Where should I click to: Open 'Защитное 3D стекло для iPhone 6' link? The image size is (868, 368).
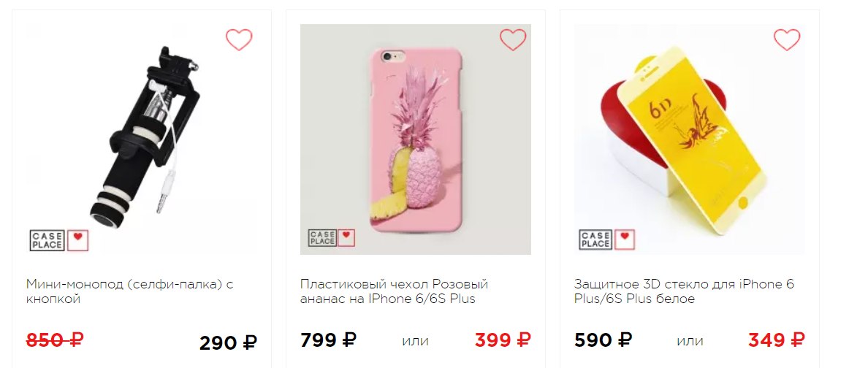pyautogui.click(x=684, y=291)
